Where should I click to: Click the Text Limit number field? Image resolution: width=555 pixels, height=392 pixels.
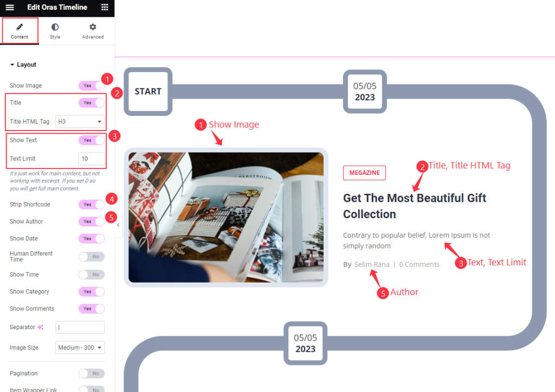(x=91, y=159)
